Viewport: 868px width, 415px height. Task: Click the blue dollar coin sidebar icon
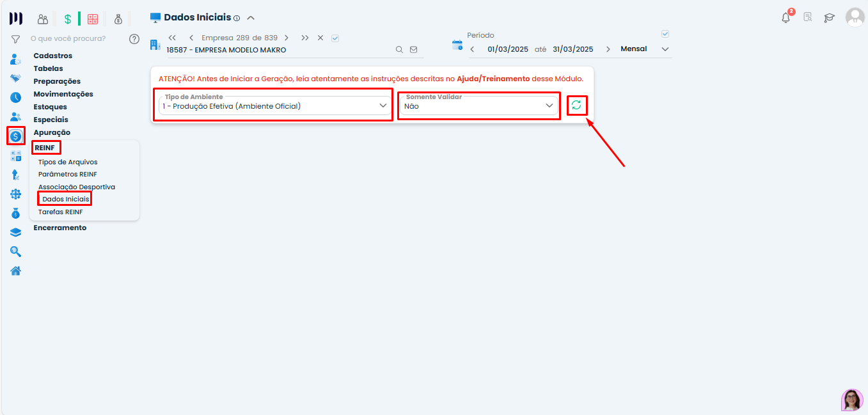[16, 136]
